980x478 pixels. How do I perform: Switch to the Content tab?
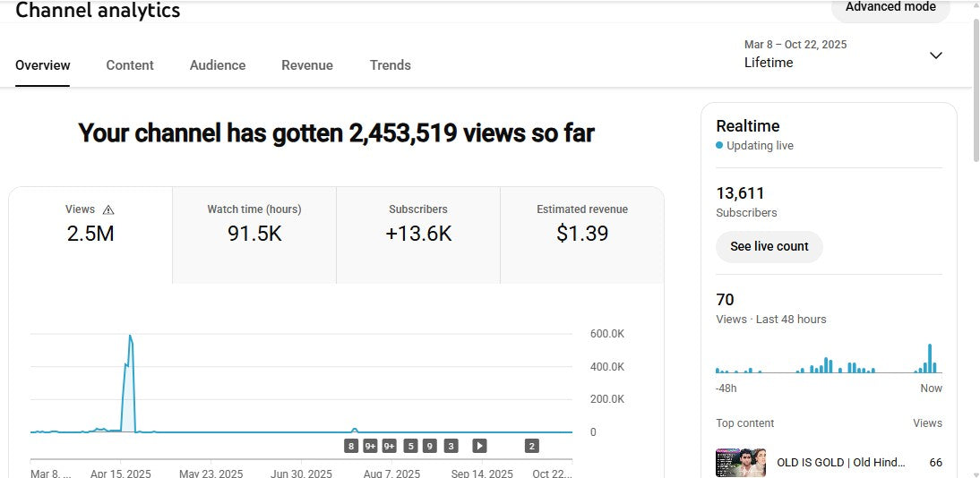click(130, 65)
